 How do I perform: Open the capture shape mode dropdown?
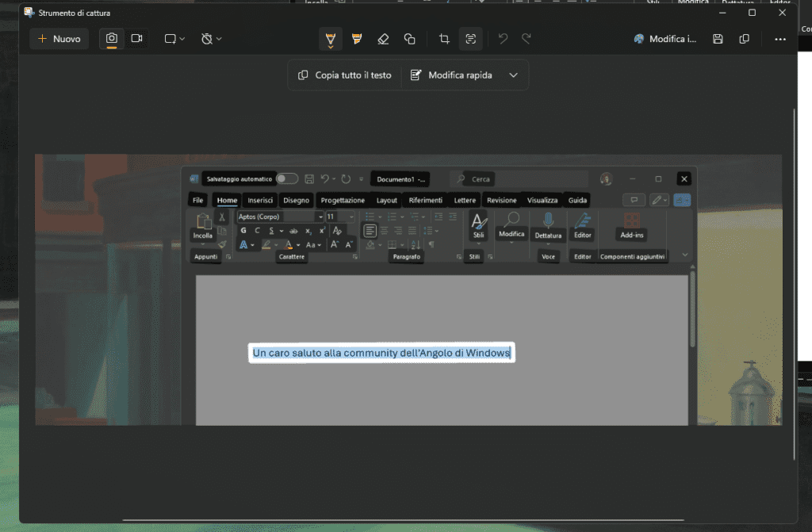(x=174, y=39)
